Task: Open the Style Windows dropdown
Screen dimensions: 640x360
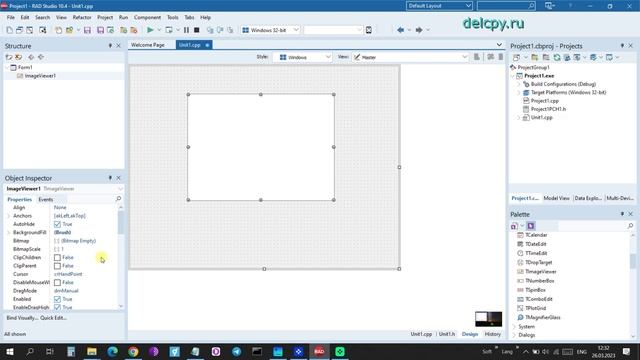Action: 302,57
